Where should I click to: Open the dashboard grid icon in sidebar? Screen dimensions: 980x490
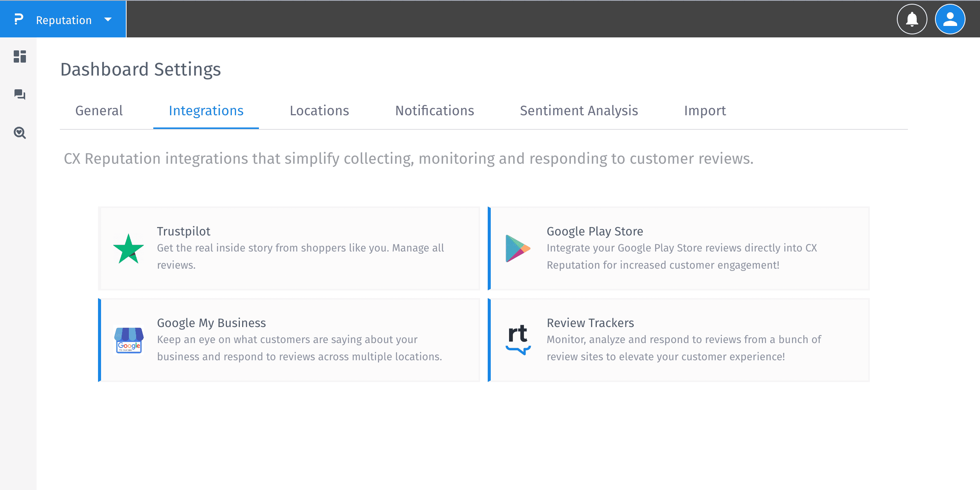click(x=19, y=56)
